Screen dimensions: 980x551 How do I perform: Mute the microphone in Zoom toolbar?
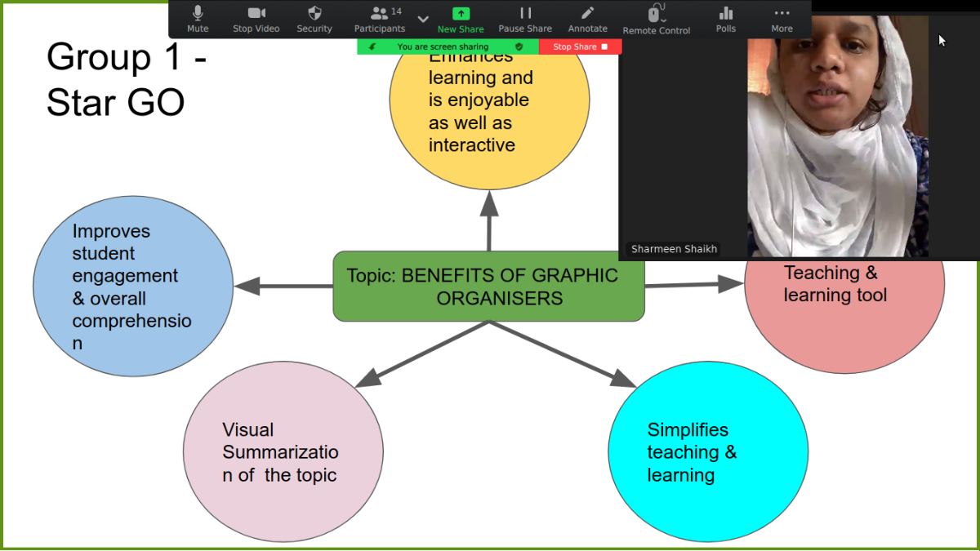(x=198, y=19)
